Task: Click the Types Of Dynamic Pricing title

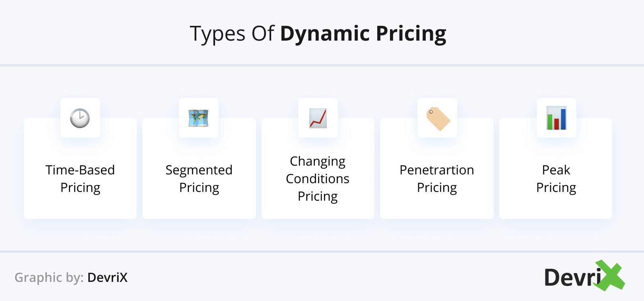Action: coord(318,33)
